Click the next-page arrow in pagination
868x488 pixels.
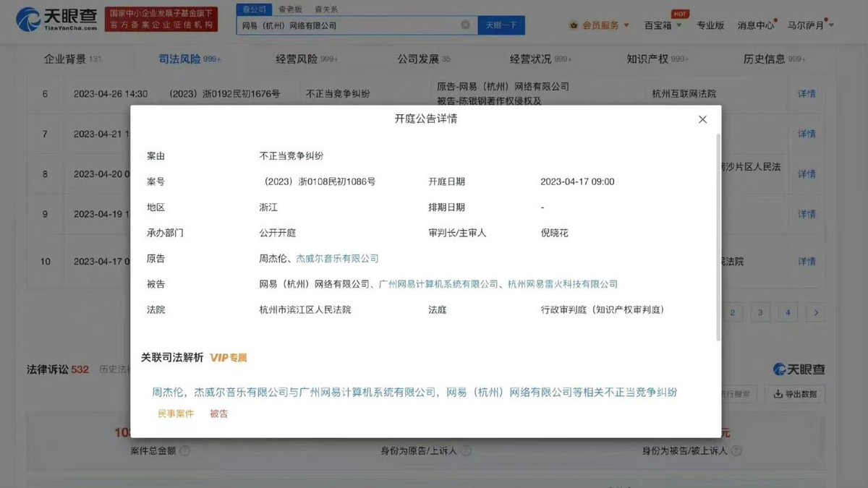815,312
